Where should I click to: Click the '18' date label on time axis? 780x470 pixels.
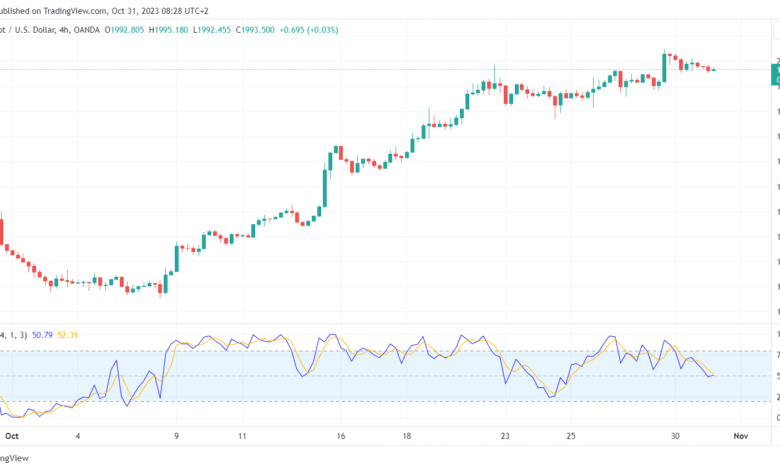(x=407, y=436)
